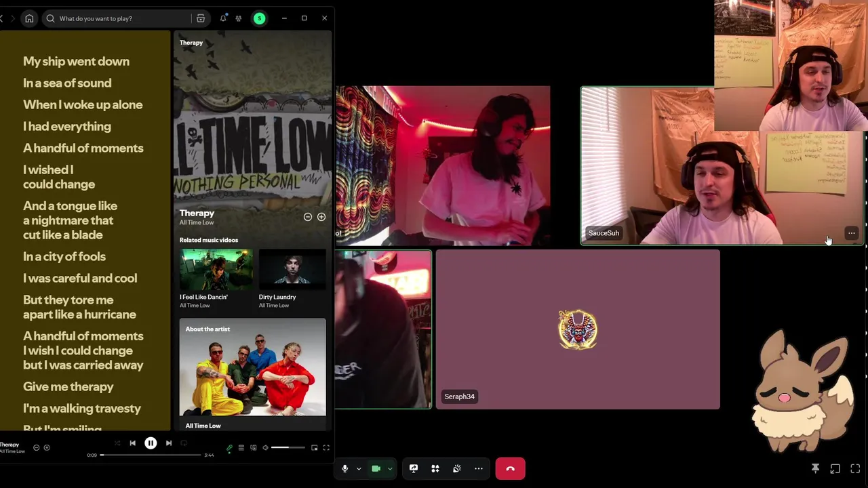
Task: Open the Spotify queue
Action: click(241, 447)
